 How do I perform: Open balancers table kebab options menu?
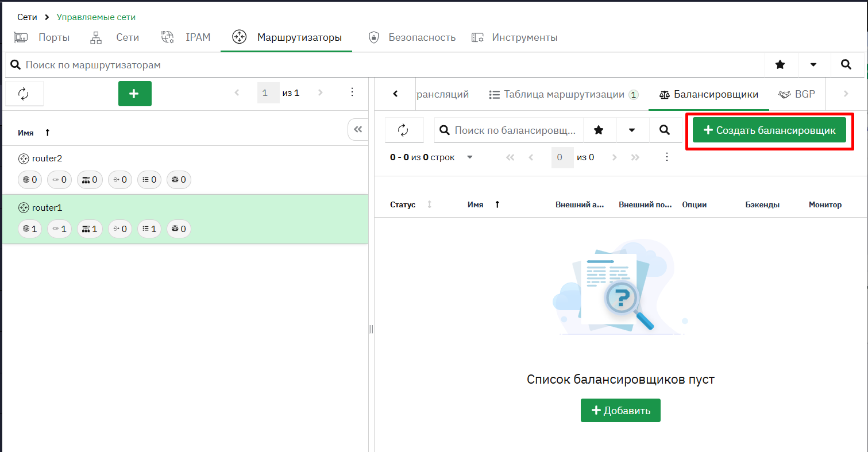click(x=666, y=157)
